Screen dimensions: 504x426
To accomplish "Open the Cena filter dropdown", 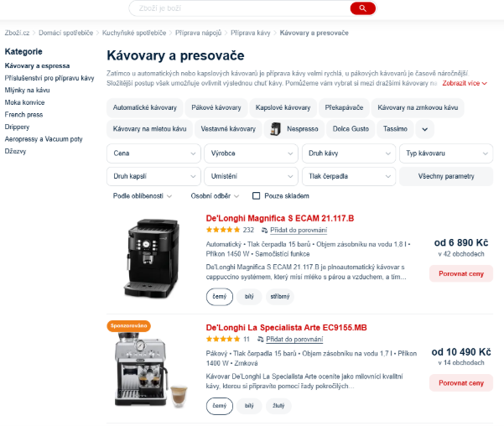I will click(153, 153).
